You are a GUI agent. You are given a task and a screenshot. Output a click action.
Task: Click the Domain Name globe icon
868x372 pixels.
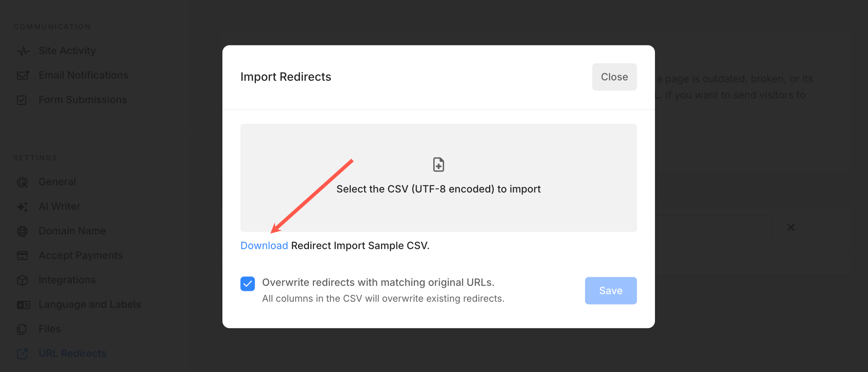coord(22,231)
